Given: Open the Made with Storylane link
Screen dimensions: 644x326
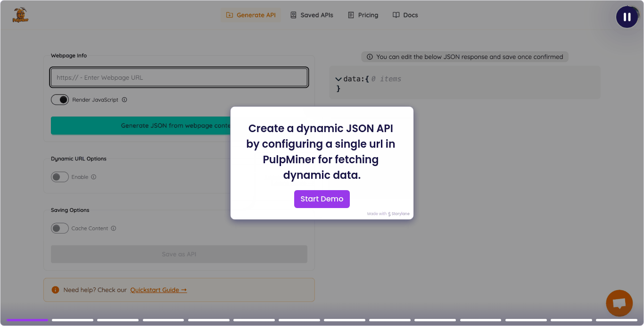Looking at the screenshot, I should click(x=388, y=214).
